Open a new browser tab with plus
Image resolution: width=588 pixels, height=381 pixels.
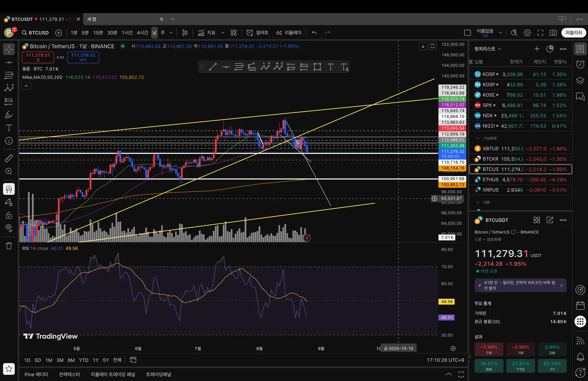pyautogui.click(x=172, y=19)
